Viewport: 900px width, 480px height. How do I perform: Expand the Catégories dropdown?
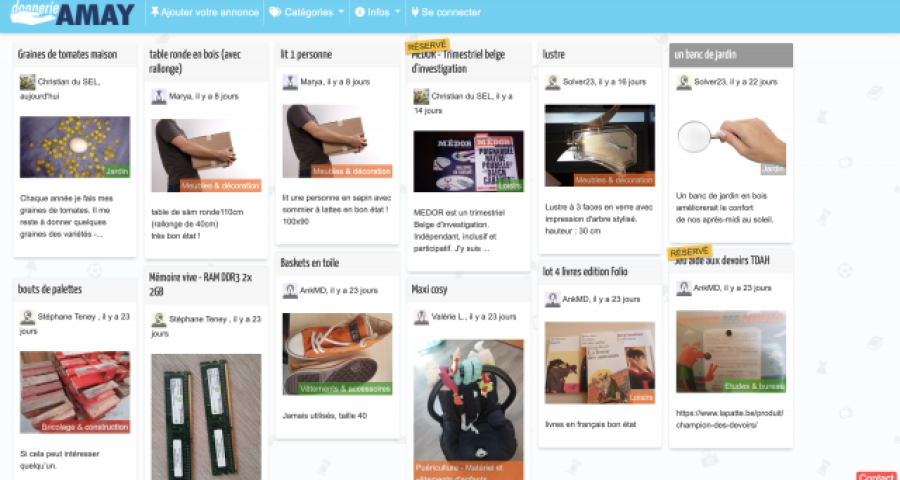pyautogui.click(x=307, y=12)
